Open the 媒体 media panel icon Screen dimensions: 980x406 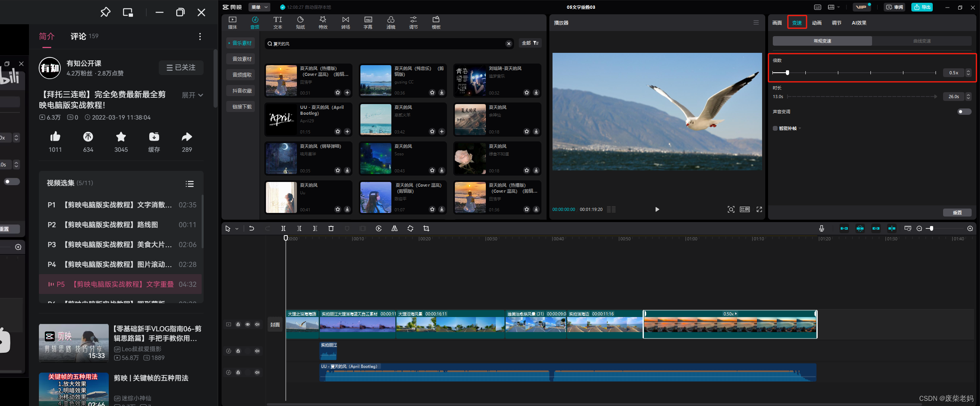(233, 23)
